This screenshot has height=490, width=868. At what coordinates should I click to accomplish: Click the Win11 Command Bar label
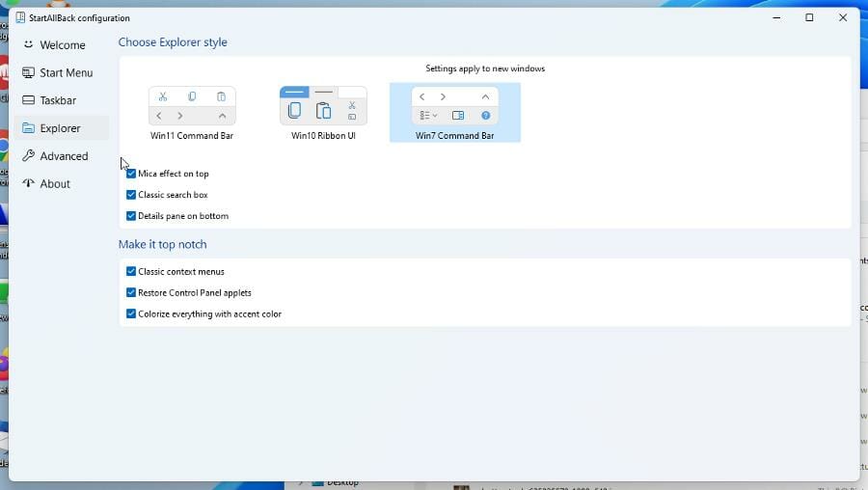click(192, 136)
